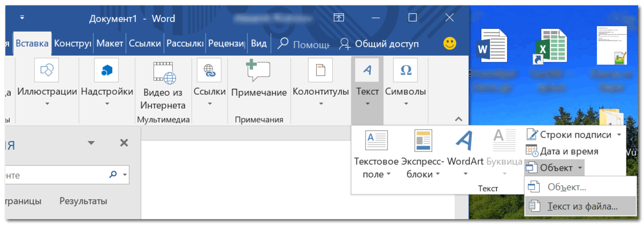Expand the Надстройки dropdown arrow
The width and height of the screenshot is (644, 225).
tap(107, 104)
